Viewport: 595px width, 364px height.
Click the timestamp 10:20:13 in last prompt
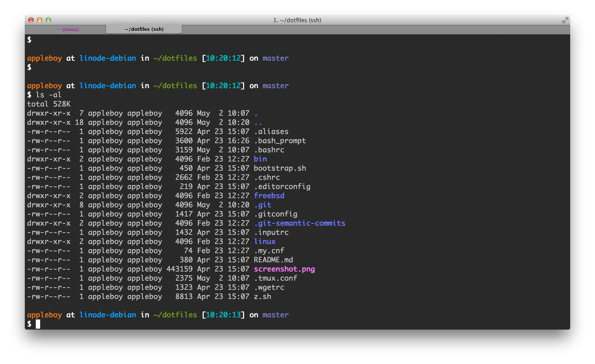click(223, 315)
